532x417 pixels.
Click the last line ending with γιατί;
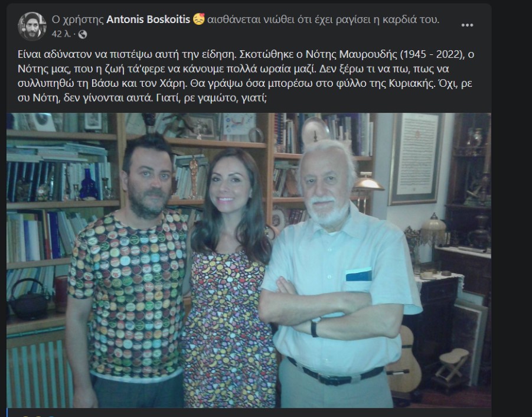pyautogui.click(x=142, y=98)
